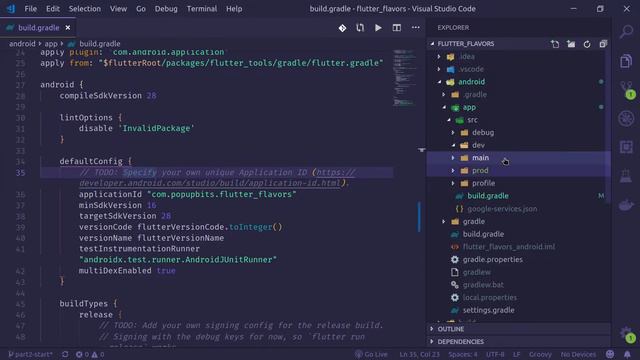Open the Manage gear in activity bar
The height and width of the screenshot is (360, 640).
pyautogui.click(x=627, y=334)
